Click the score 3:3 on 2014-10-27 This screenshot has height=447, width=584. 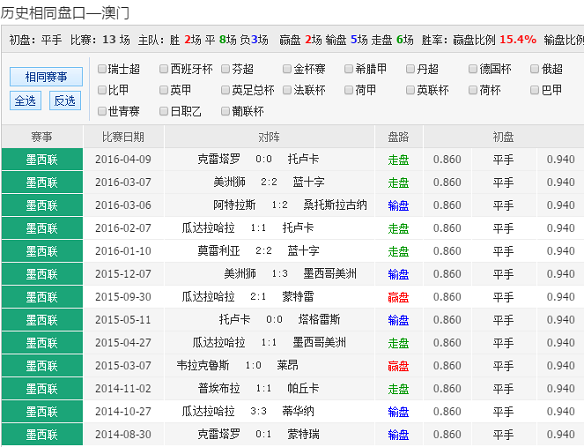[258, 411]
